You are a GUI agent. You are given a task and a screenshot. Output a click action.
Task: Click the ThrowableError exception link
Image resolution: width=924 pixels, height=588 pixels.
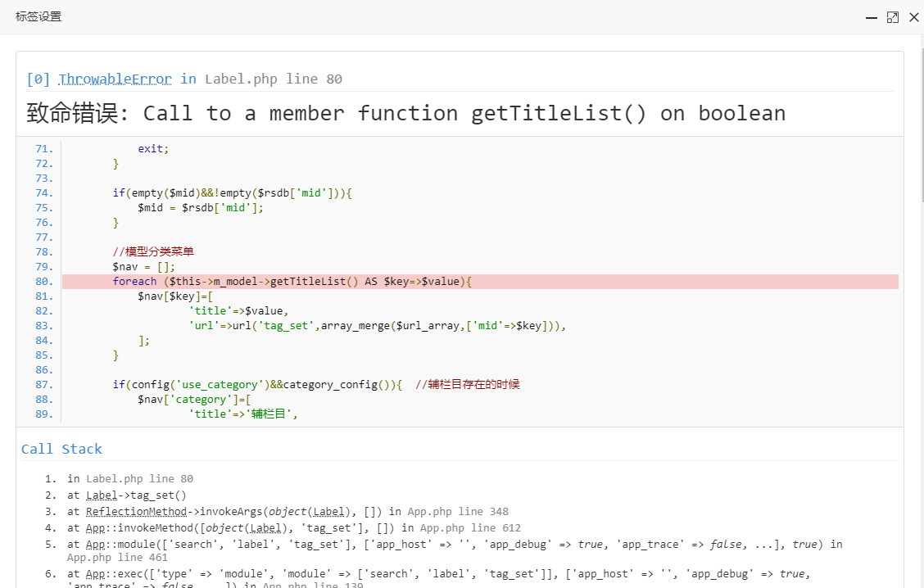click(115, 79)
